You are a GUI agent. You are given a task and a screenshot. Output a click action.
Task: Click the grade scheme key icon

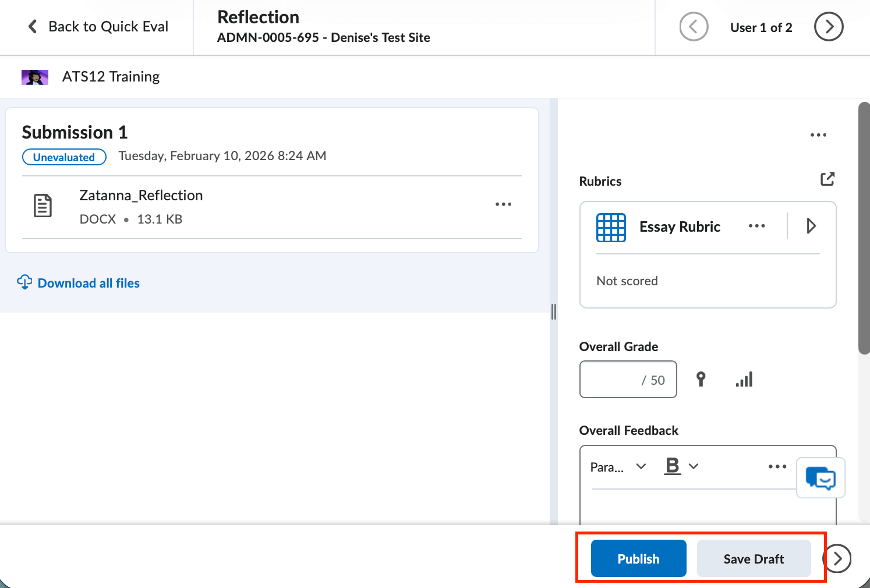point(701,379)
